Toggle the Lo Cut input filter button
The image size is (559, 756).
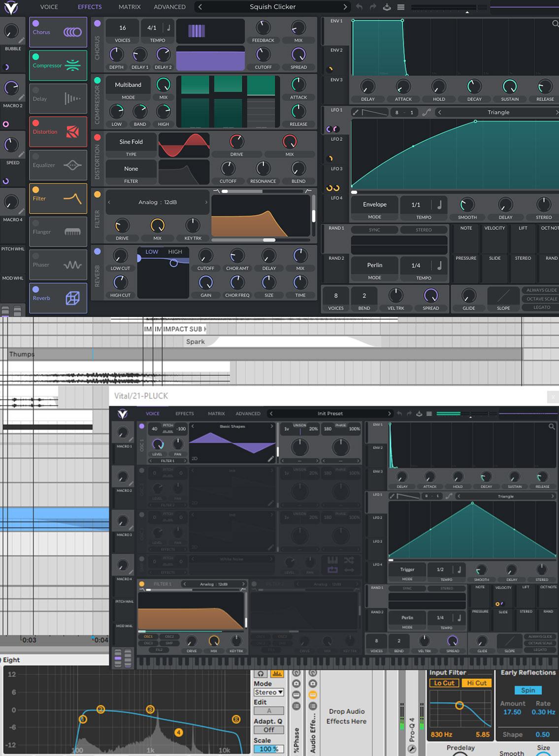coord(444,683)
